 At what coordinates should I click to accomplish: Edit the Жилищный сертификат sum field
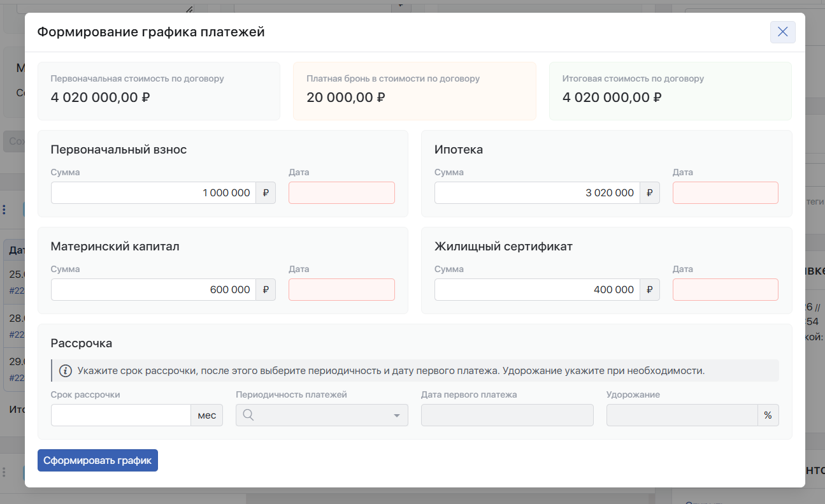(x=537, y=290)
